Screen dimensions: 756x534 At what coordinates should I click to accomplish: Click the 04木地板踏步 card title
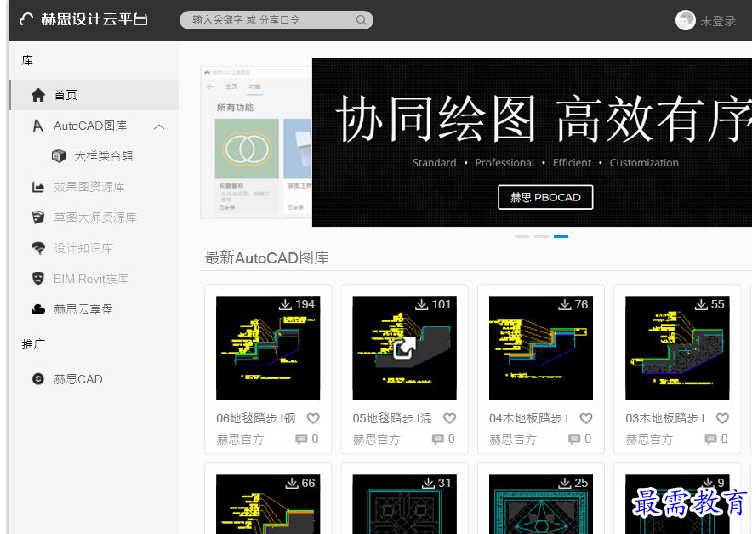(x=528, y=418)
